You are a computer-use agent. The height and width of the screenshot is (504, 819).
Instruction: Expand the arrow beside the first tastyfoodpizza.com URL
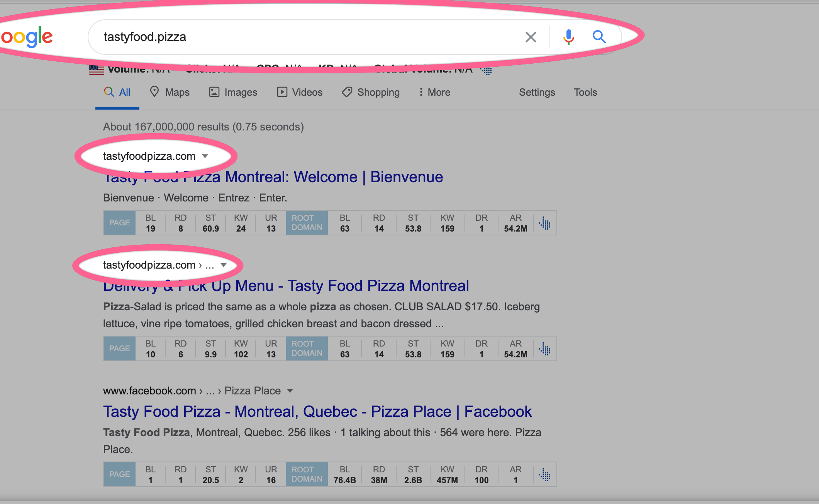[205, 156]
